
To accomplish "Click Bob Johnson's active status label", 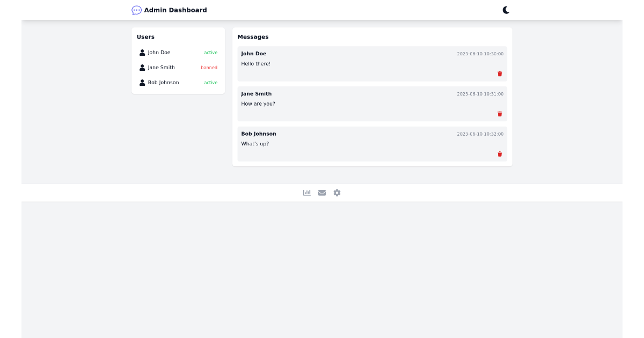I will point(210,82).
